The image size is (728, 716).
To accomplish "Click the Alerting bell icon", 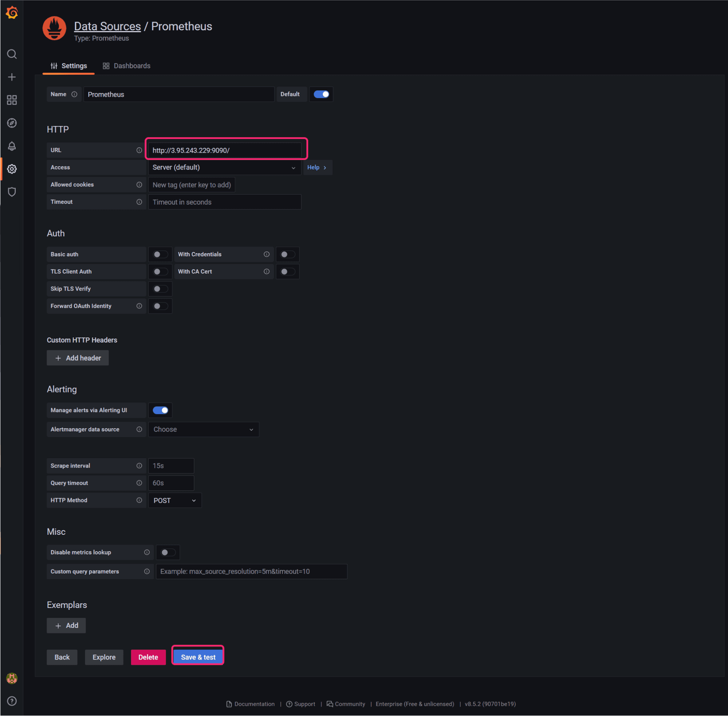I will click(11, 145).
